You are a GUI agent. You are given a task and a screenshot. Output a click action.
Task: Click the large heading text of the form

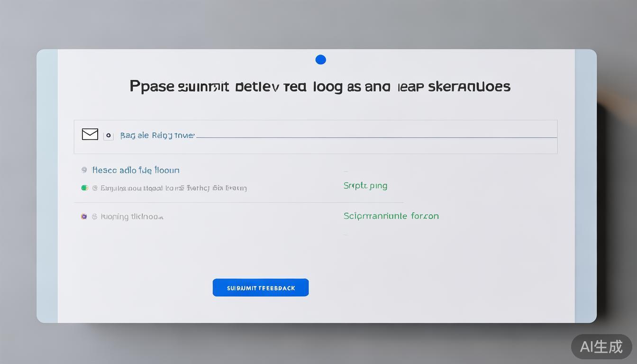point(320,87)
